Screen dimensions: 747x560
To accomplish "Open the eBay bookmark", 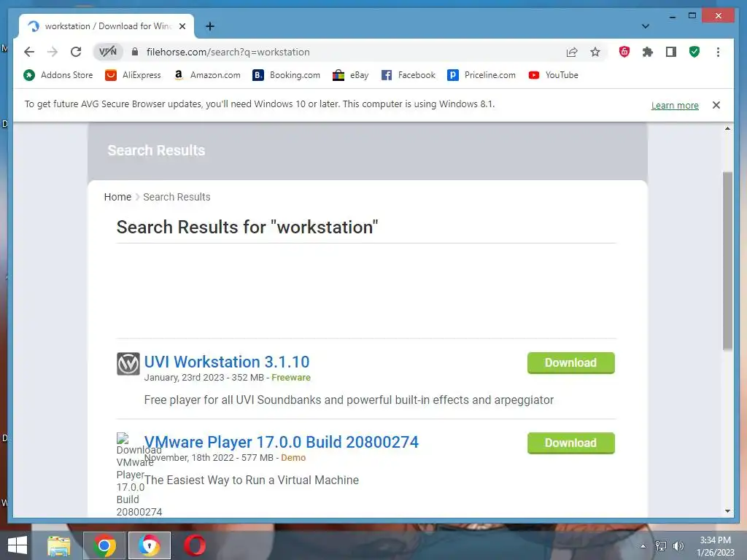I will 351,75.
